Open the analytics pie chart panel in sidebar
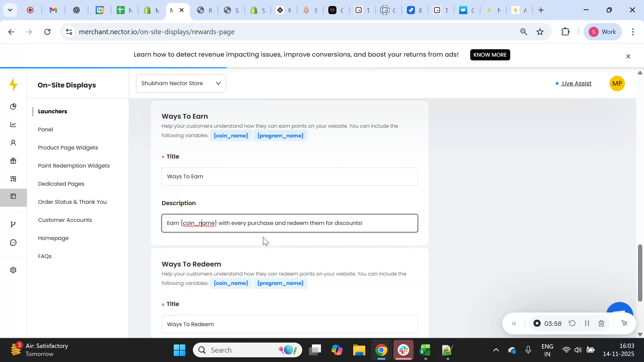 13,106
